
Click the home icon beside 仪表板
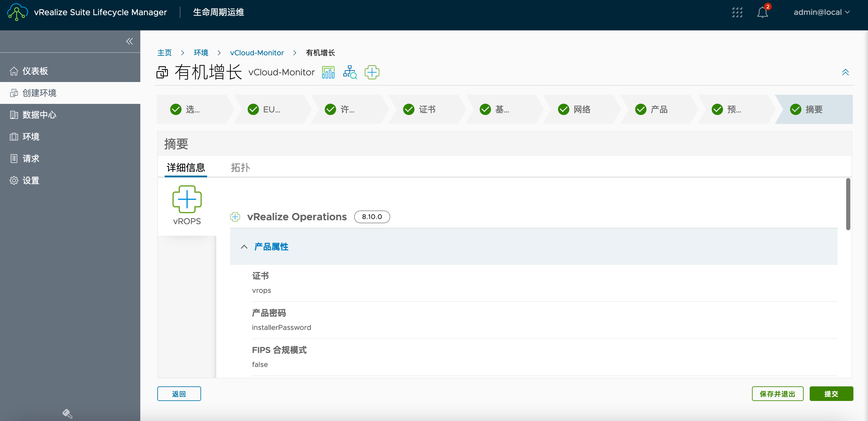coord(14,71)
